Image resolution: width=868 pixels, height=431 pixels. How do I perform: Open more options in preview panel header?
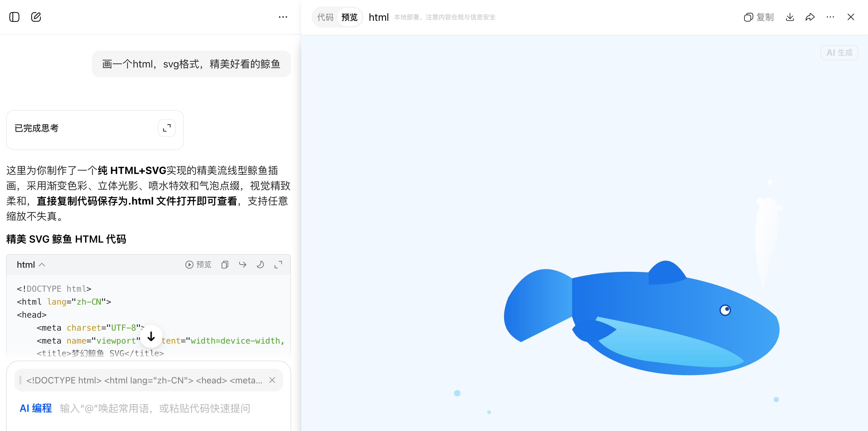(x=830, y=17)
